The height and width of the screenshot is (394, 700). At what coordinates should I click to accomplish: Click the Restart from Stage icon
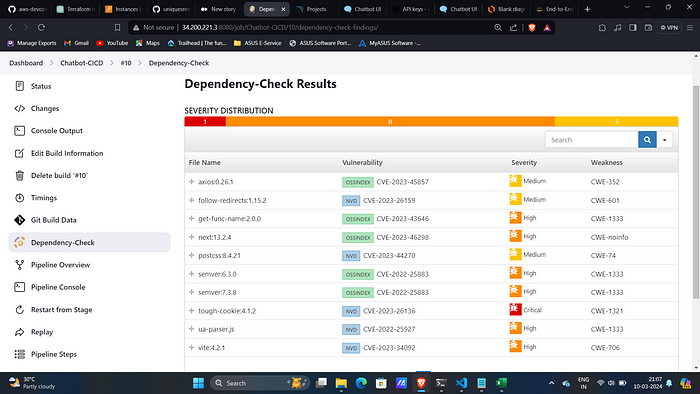19,310
